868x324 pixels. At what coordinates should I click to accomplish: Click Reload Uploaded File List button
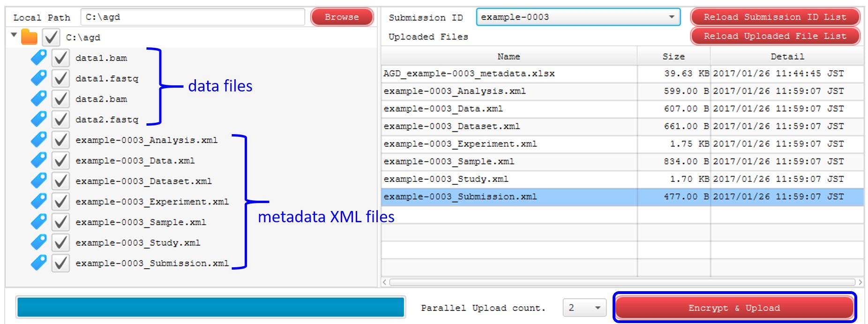775,36
